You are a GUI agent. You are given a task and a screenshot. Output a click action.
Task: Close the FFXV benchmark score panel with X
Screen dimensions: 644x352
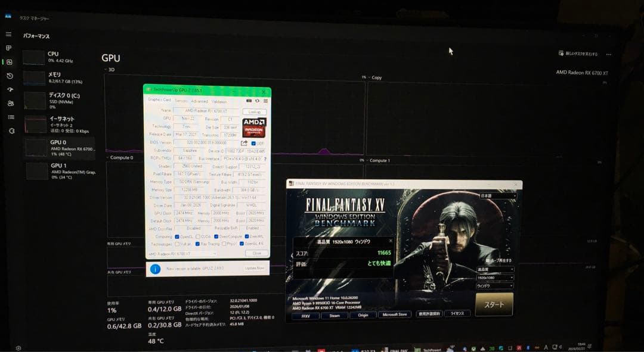pyautogui.click(x=391, y=241)
